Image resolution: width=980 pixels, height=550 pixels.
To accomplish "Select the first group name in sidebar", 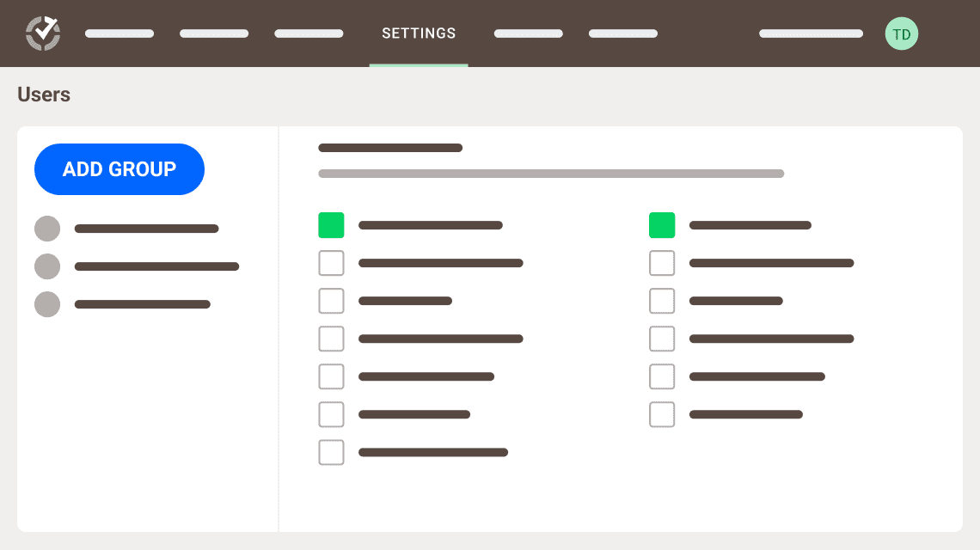I will [x=146, y=229].
